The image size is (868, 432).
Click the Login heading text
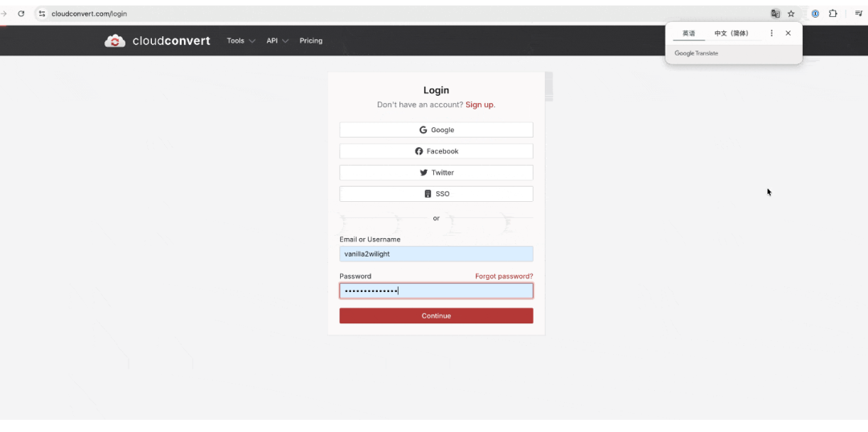tap(436, 90)
